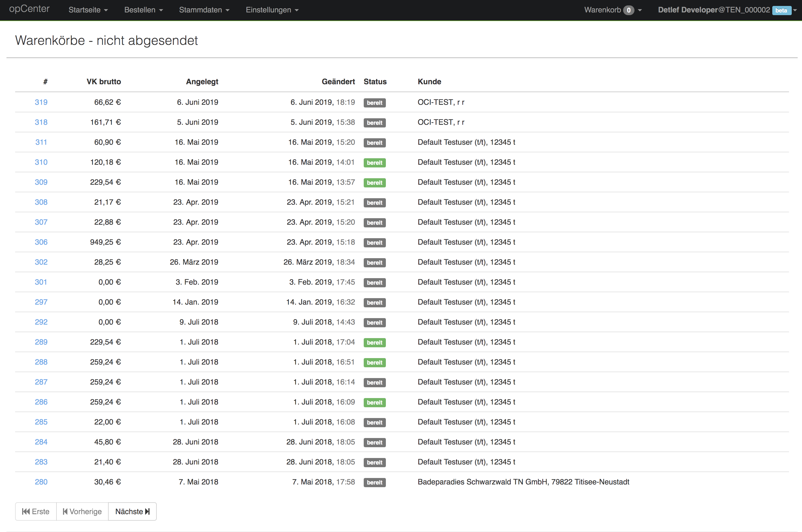Open the Warenkorb dropdown
Viewport: 802px width, 532px height.
coord(602,10)
